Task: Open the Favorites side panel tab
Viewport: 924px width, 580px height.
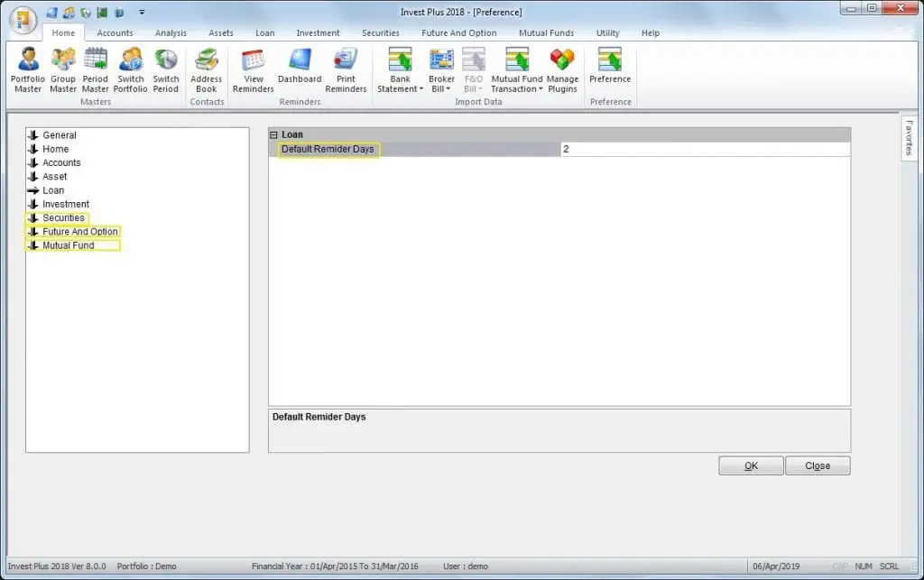Action: [910, 138]
